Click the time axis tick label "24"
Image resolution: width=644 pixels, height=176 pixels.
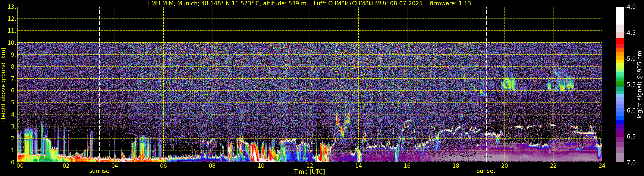pos(602,166)
